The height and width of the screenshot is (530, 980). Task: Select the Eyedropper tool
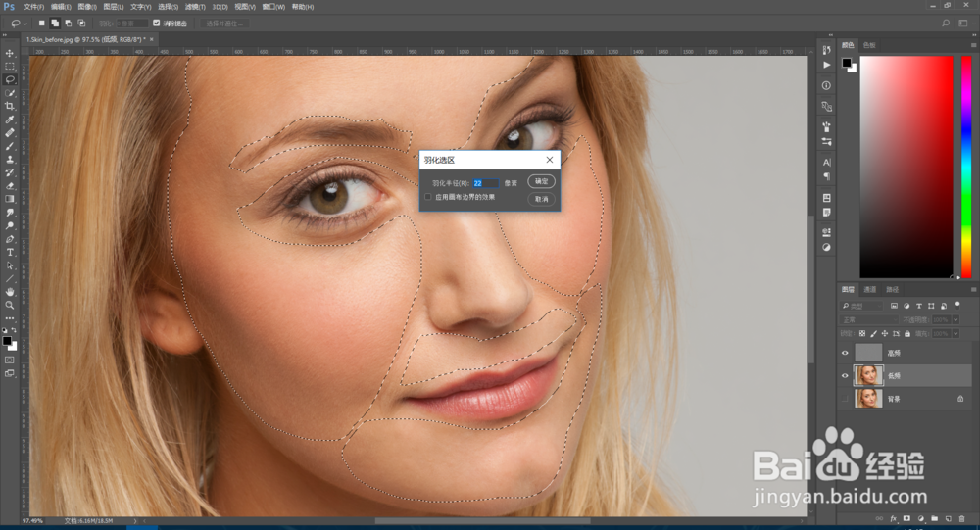click(x=10, y=120)
